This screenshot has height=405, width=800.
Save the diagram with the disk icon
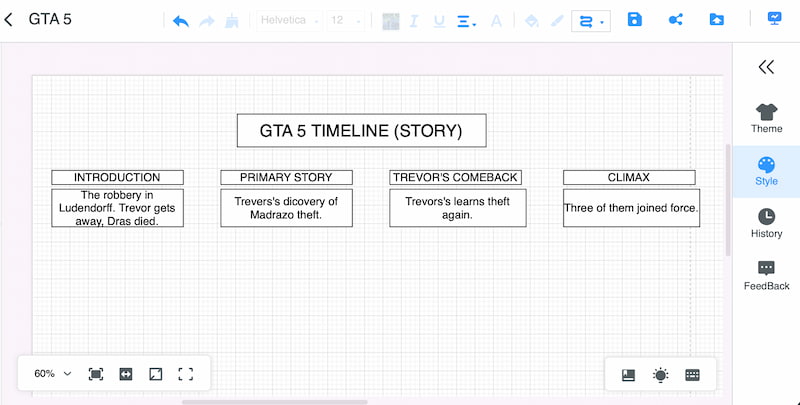tap(634, 19)
